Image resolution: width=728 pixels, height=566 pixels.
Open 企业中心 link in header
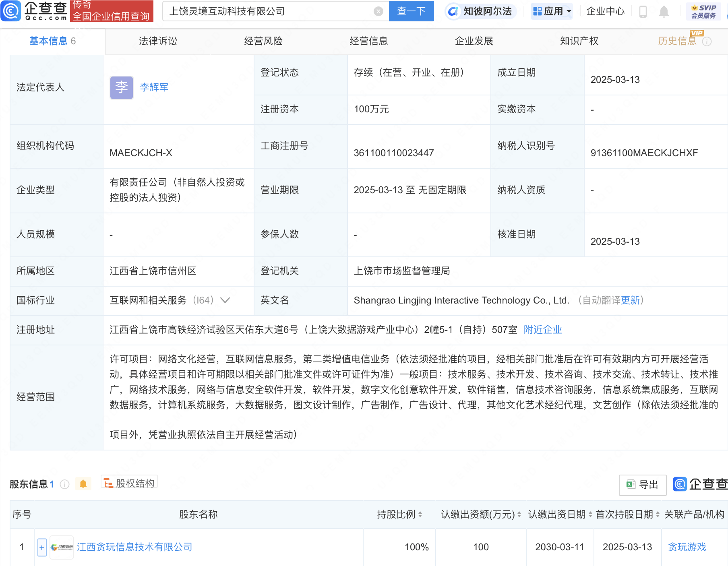(605, 11)
